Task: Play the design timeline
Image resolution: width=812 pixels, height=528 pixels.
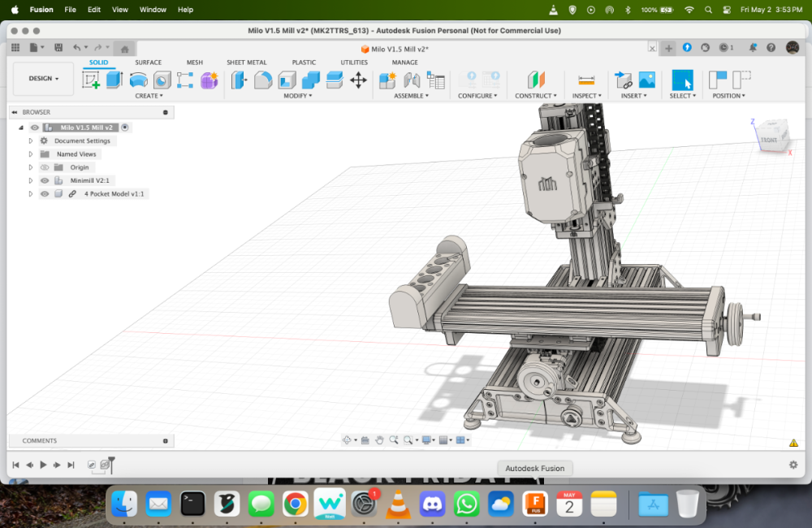Action: coord(44,465)
